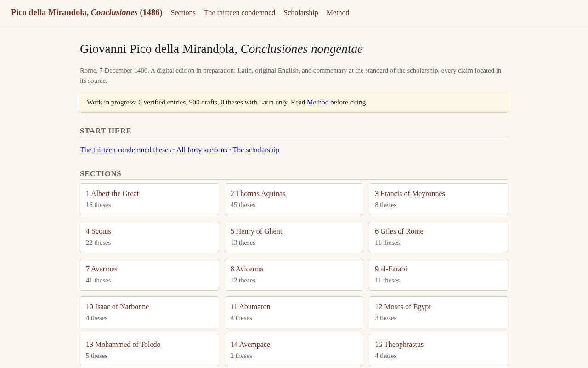Open Scholarship in the top navigation
This screenshot has width=588, height=368.
(x=301, y=13)
